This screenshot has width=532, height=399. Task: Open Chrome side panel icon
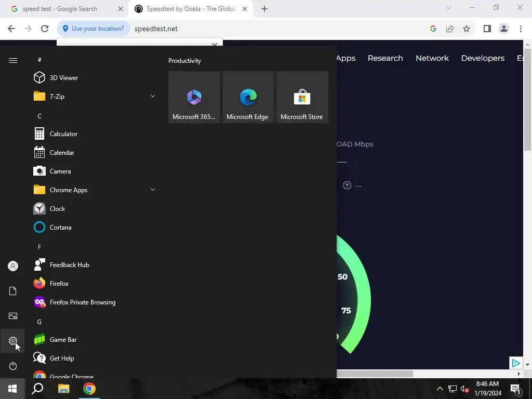[487, 29]
